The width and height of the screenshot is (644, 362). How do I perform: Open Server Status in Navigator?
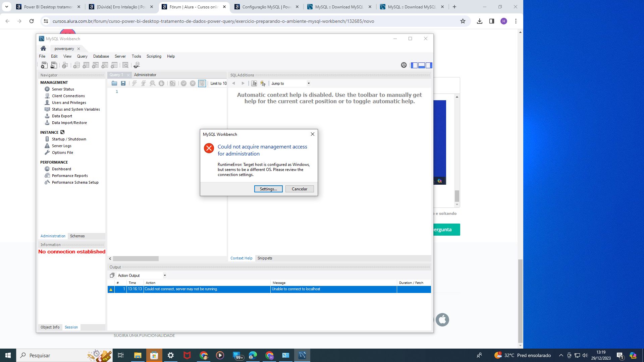pos(63,89)
